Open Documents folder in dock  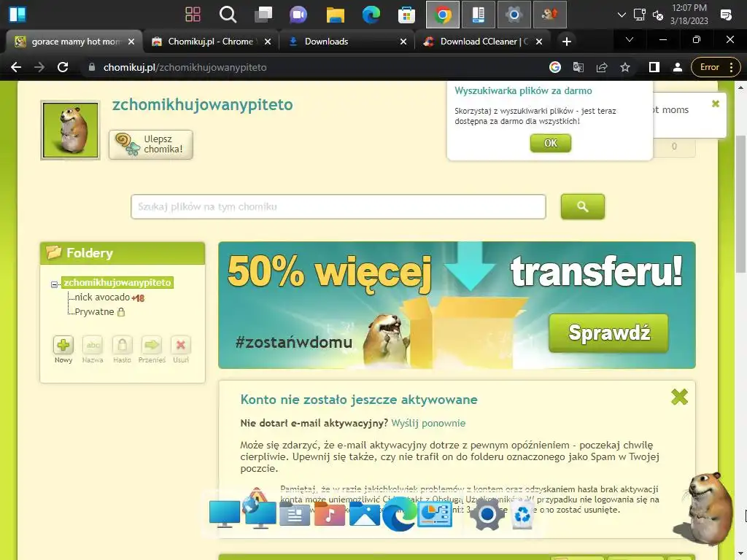295,515
